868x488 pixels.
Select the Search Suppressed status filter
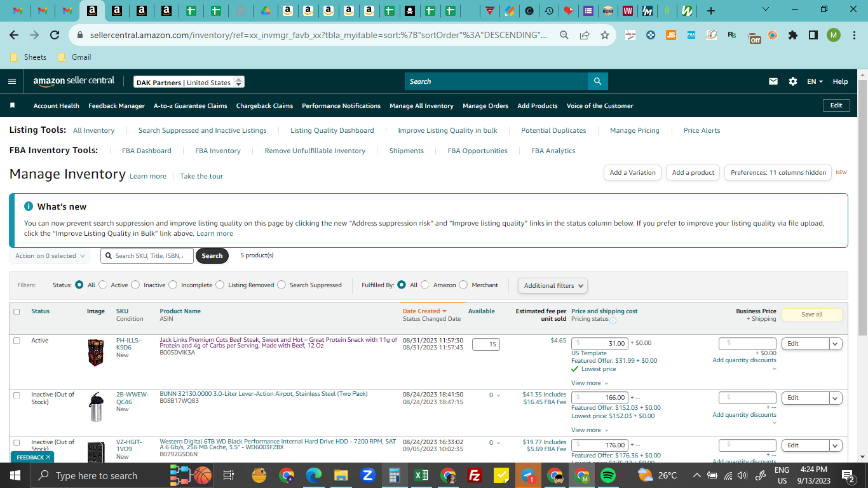[281, 285]
